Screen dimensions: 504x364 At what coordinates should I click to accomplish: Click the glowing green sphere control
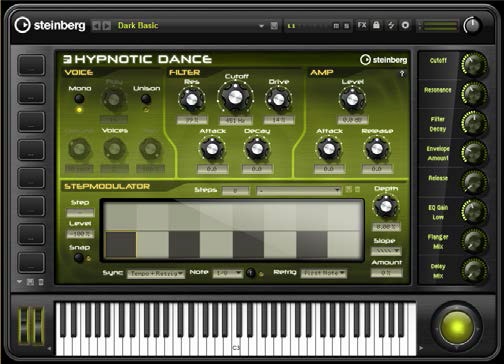457,327
